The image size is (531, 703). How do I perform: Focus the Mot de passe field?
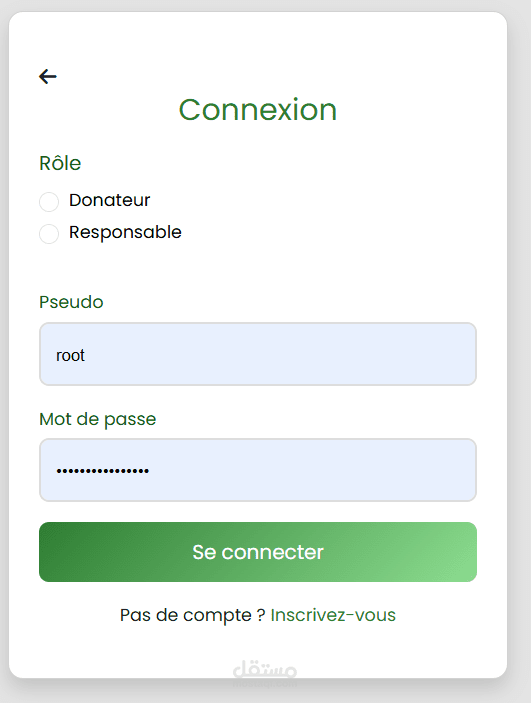point(258,470)
